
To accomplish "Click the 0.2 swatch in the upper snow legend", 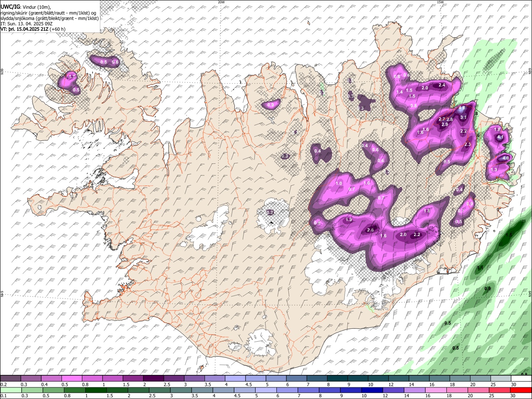I will pyautogui.click(x=10, y=378).
